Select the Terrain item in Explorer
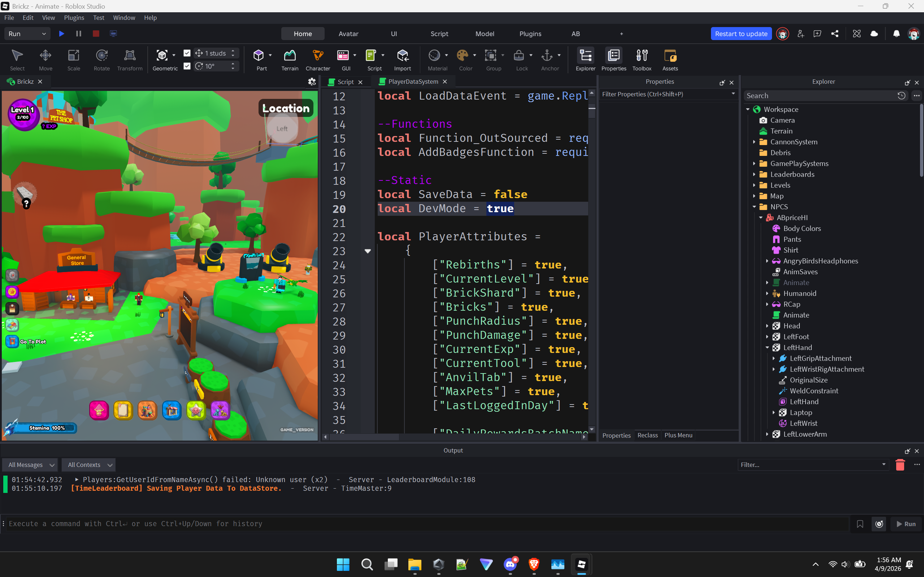 click(781, 131)
